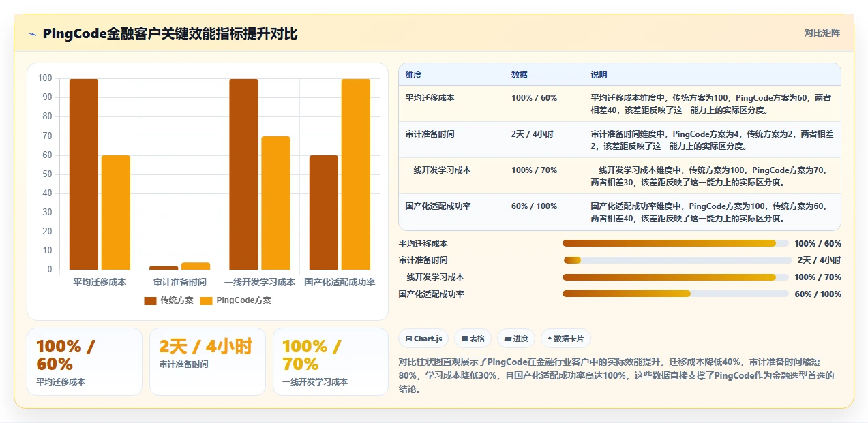
Task: Select the 表格 chip
Action: coord(473,339)
